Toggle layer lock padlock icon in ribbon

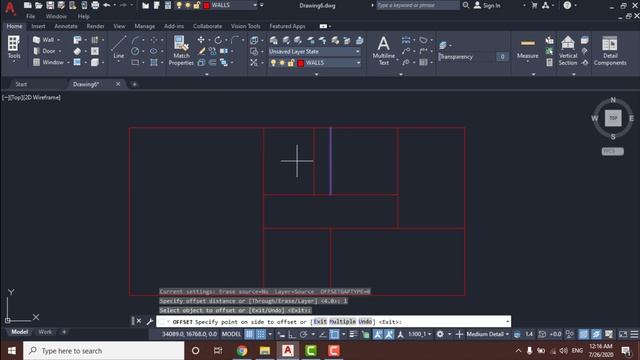(x=291, y=63)
